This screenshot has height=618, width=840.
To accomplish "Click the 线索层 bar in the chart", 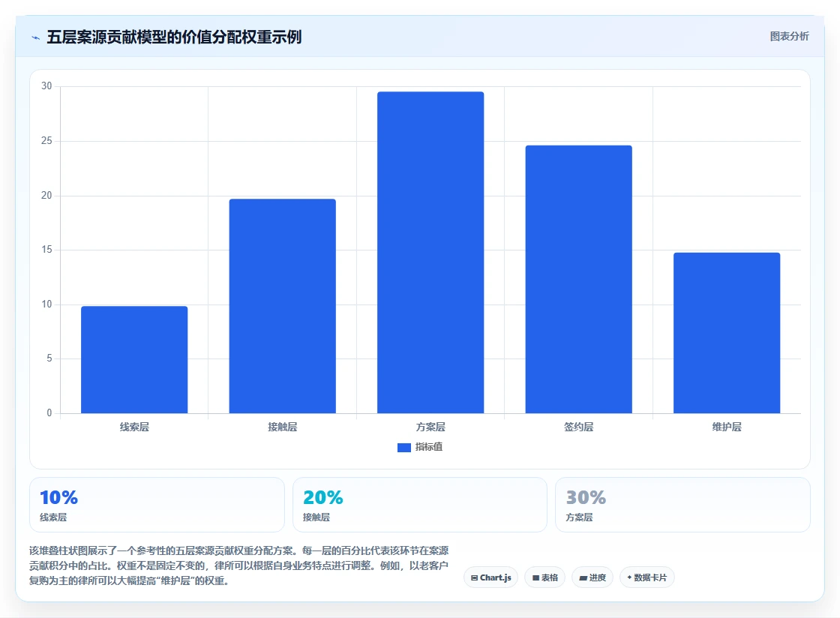I will click(x=134, y=359).
